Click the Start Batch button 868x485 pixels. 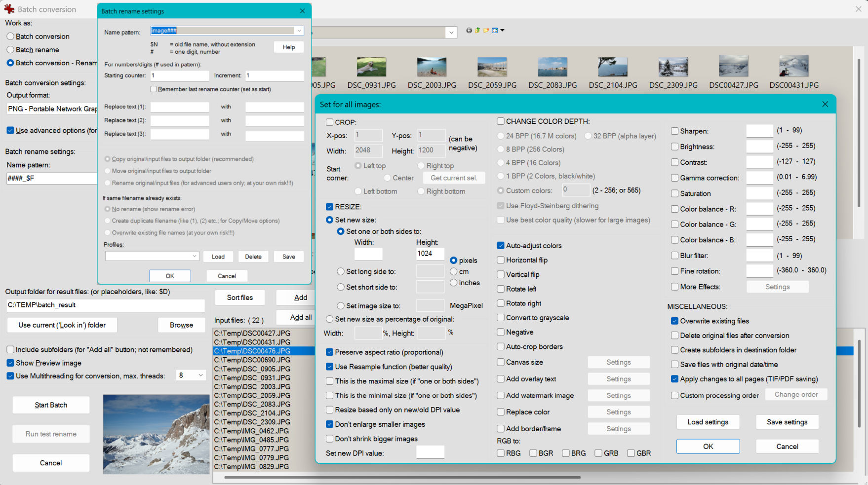click(51, 405)
